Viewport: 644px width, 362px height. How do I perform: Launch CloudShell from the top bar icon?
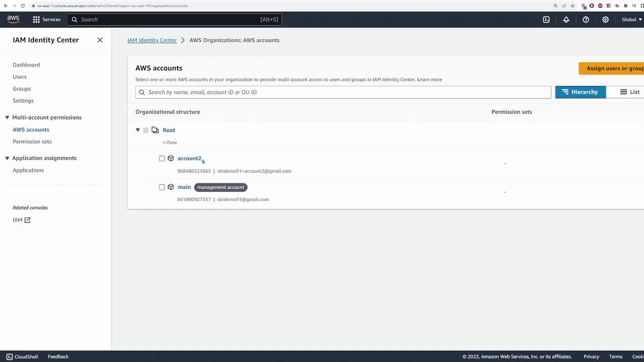pyautogui.click(x=546, y=20)
